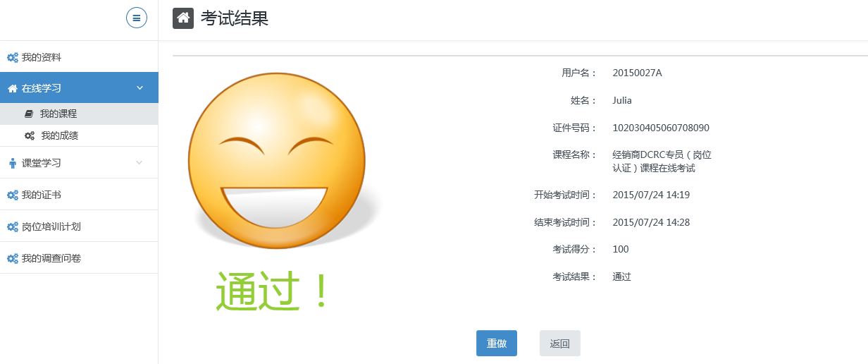
Task: Toggle the sidebar with the hamburger button
Action: (x=137, y=18)
